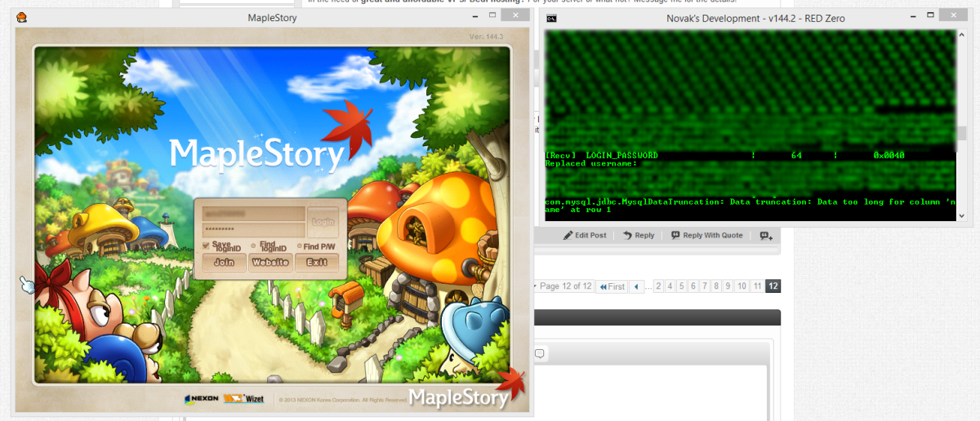980x421 pixels.
Task: Click the 'Replaced username:' console line
Action: point(590,163)
